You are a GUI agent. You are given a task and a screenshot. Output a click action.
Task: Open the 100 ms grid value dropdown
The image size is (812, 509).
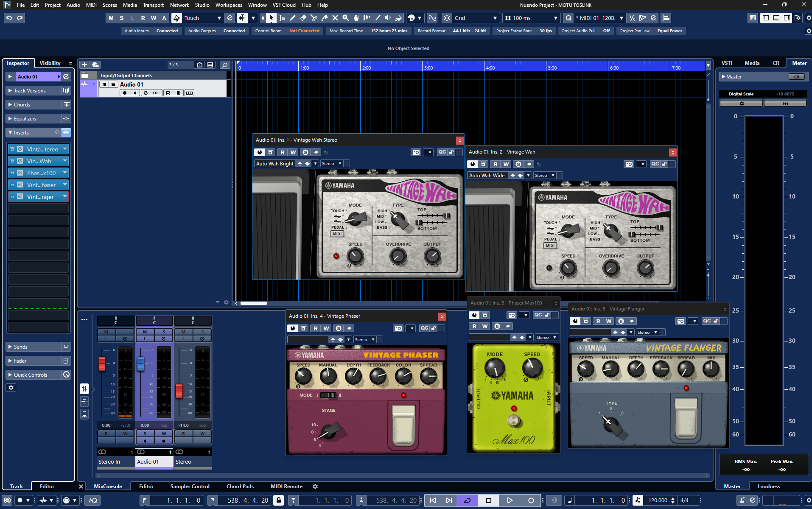[x=530, y=18]
